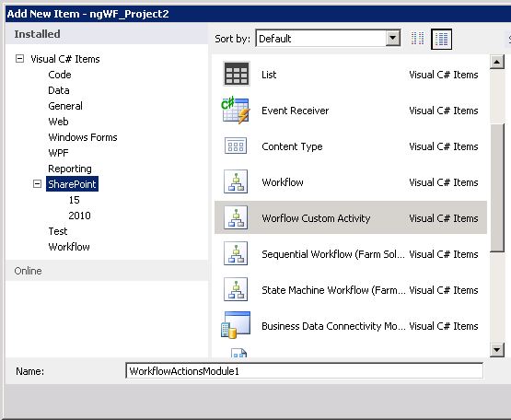Pick the Workflow template icon
The image size is (511, 420).
(x=236, y=181)
